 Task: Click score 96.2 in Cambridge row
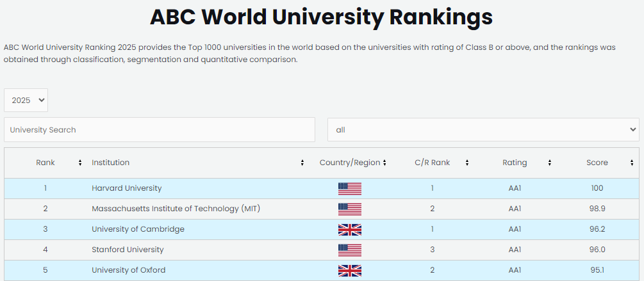597,229
